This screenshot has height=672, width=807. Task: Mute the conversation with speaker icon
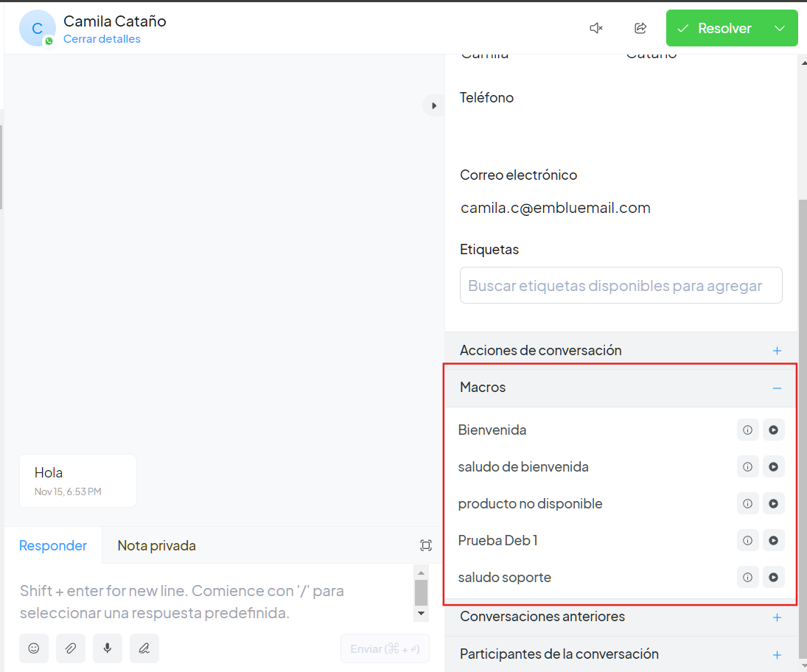[x=596, y=28]
